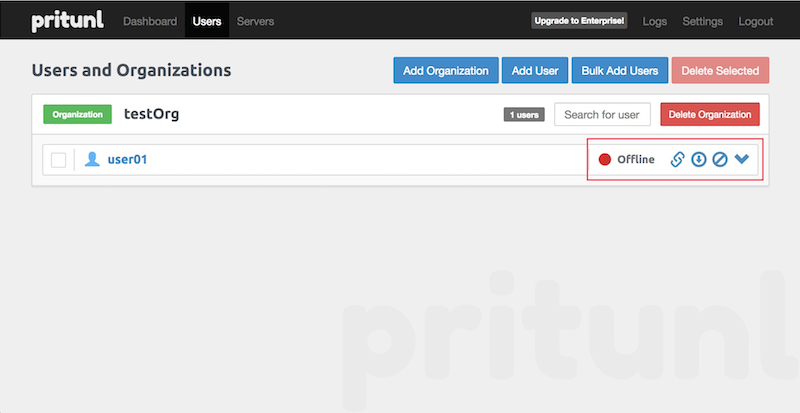Disable user01 using the ban icon

click(x=720, y=159)
